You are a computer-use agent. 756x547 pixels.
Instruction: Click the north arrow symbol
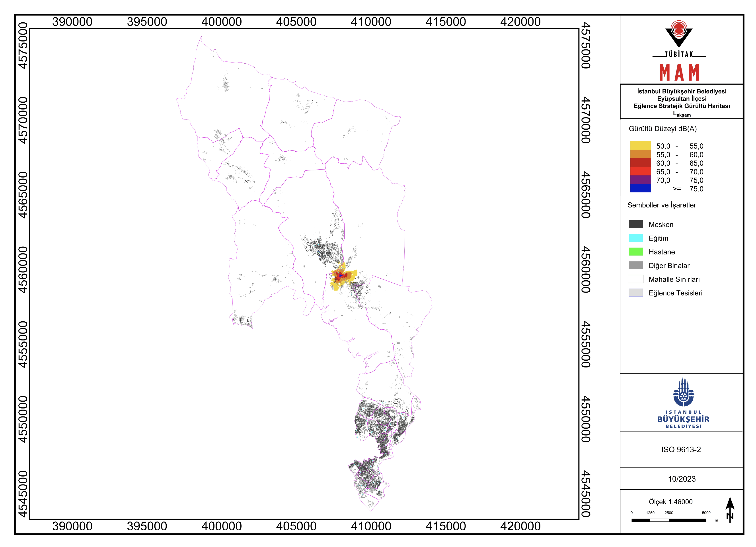click(730, 510)
